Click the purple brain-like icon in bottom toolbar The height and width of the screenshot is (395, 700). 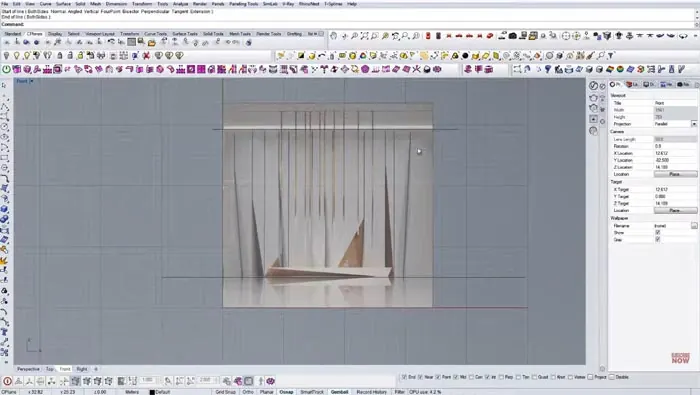pos(271,381)
